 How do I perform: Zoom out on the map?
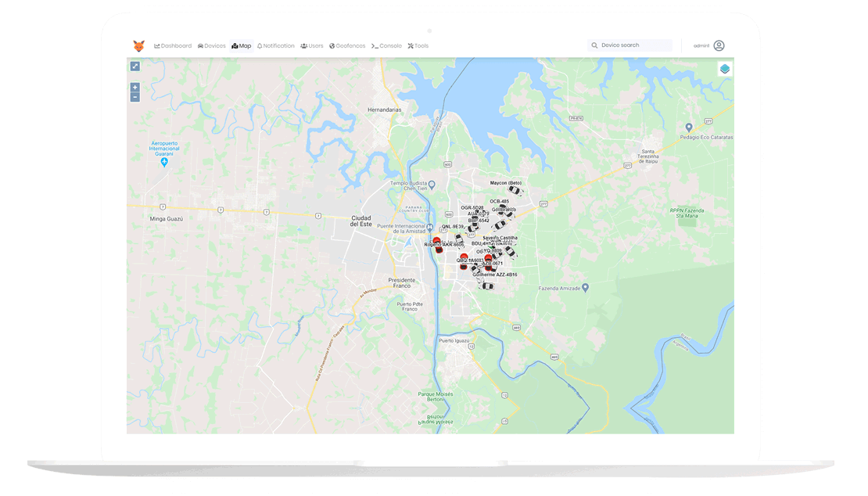[135, 98]
